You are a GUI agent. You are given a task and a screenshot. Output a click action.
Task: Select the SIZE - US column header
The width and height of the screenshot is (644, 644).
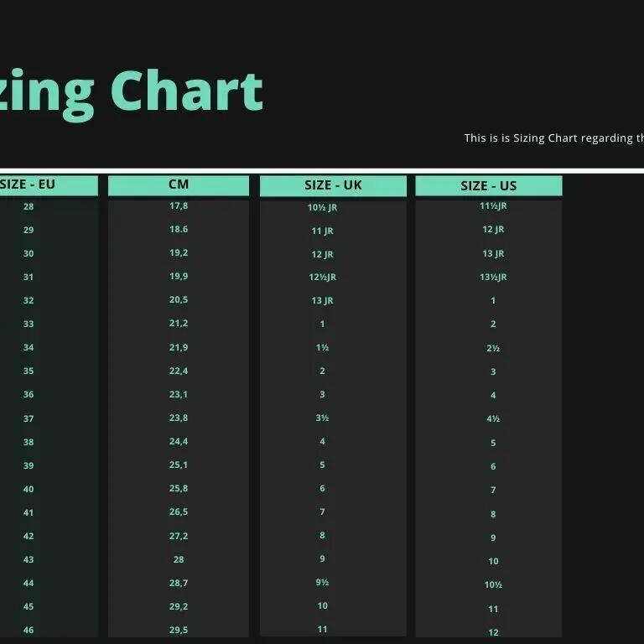point(489,186)
